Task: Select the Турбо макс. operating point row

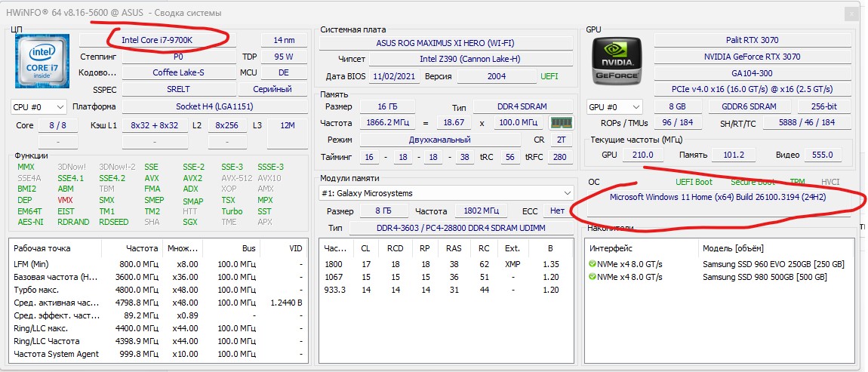Action: (x=159, y=290)
